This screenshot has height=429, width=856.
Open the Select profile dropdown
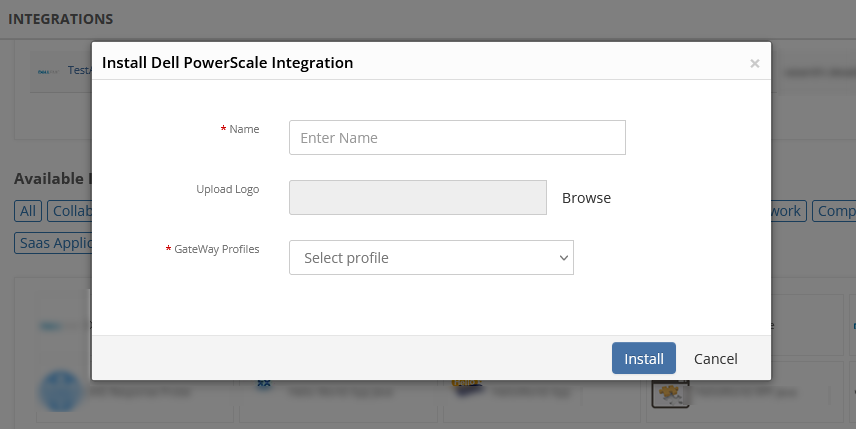(431, 258)
